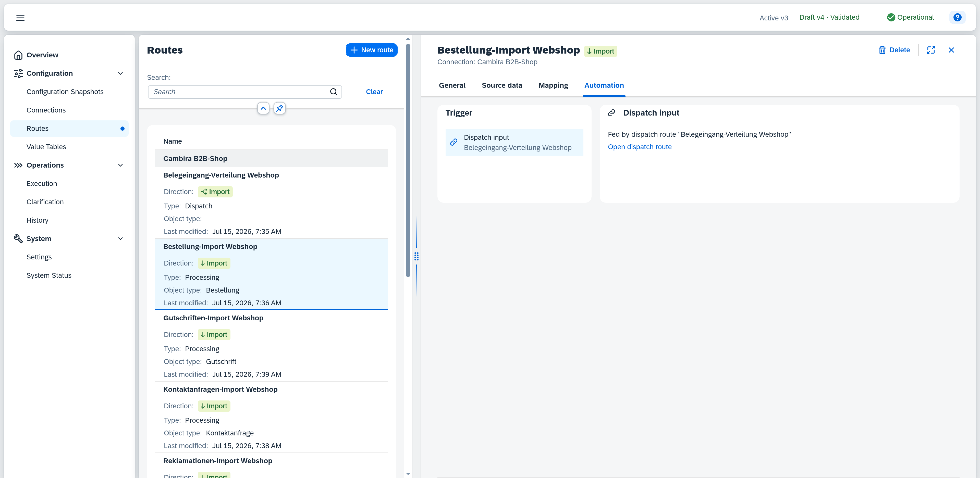Viewport: 980px width, 478px height.
Task: Collapse the Operations section
Action: (x=120, y=165)
